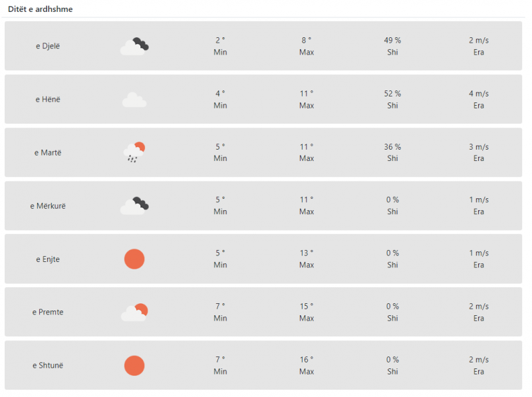This screenshot has height=397, width=532.
Task: Click the white cloud icon for e Hënë
Action: pyautogui.click(x=134, y=100)
